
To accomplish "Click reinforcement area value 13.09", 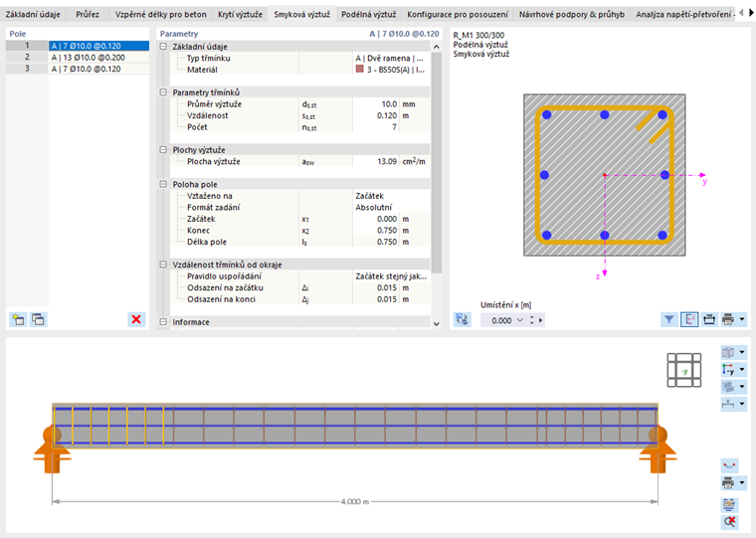I will tap(376, 161).
